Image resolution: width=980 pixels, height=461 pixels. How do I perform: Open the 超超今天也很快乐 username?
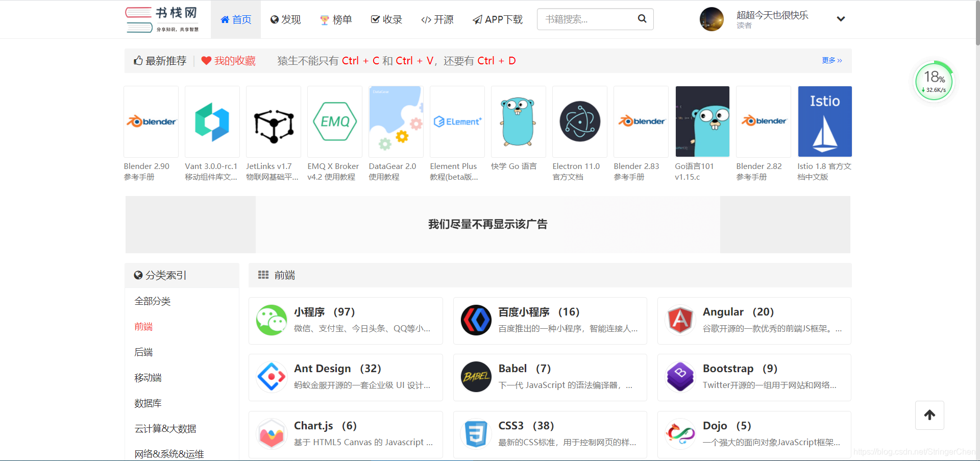pyautogui.click(x=772, y=15)
